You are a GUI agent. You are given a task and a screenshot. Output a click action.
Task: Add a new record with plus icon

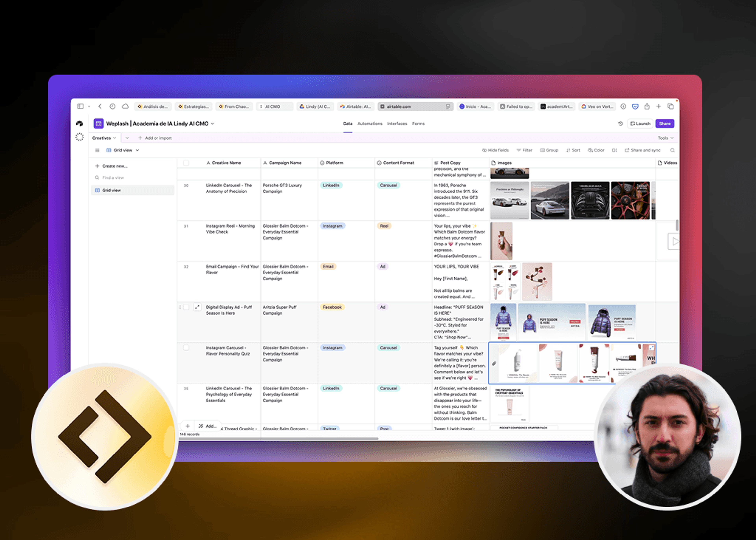click(188, 426)
